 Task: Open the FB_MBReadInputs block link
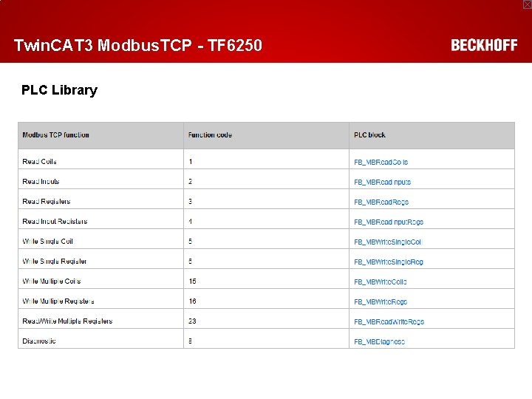pos(382,183)
